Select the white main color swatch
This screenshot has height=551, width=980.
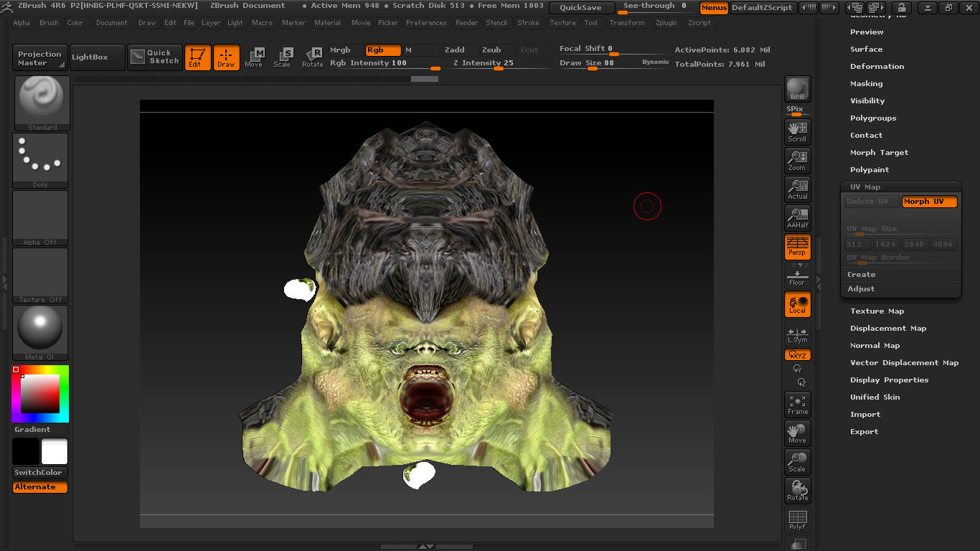[x=55, y=452]
